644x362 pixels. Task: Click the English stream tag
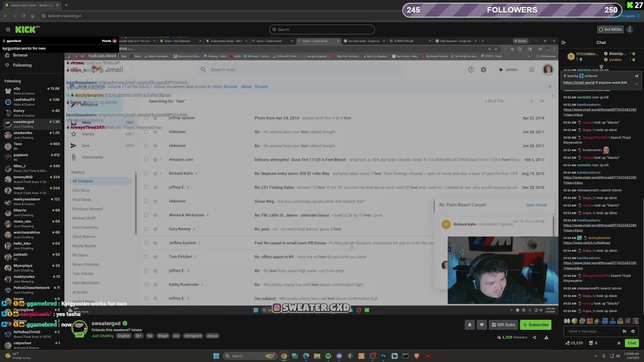[123, 336]
